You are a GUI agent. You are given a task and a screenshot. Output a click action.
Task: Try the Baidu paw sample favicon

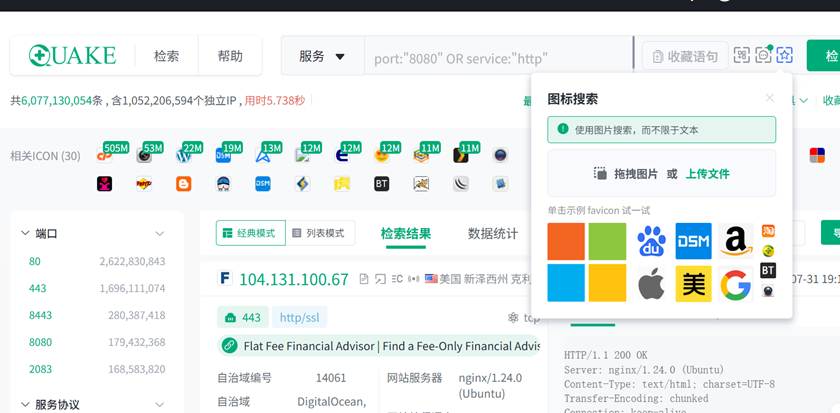click(x=651, y=241)
